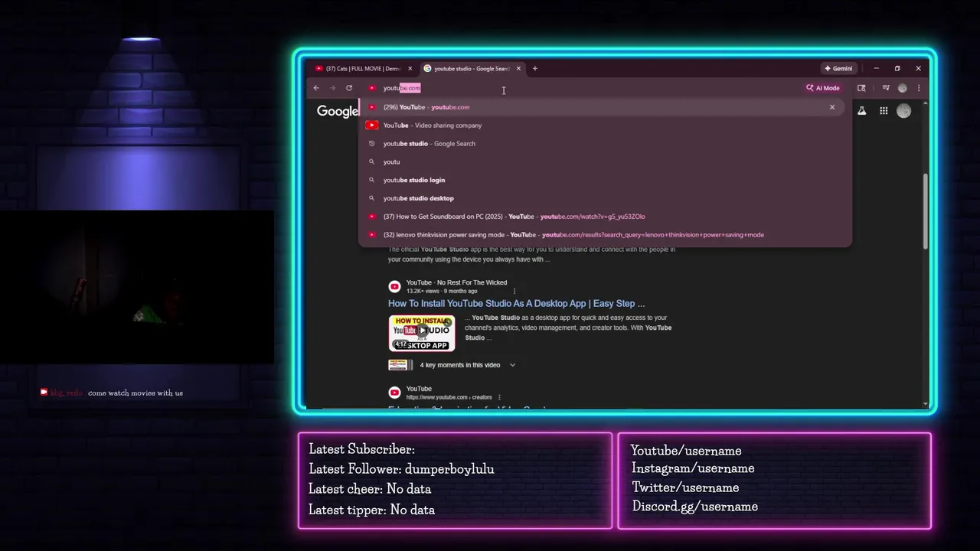Click the page vertical scrollbar thumb

(925, 210)
